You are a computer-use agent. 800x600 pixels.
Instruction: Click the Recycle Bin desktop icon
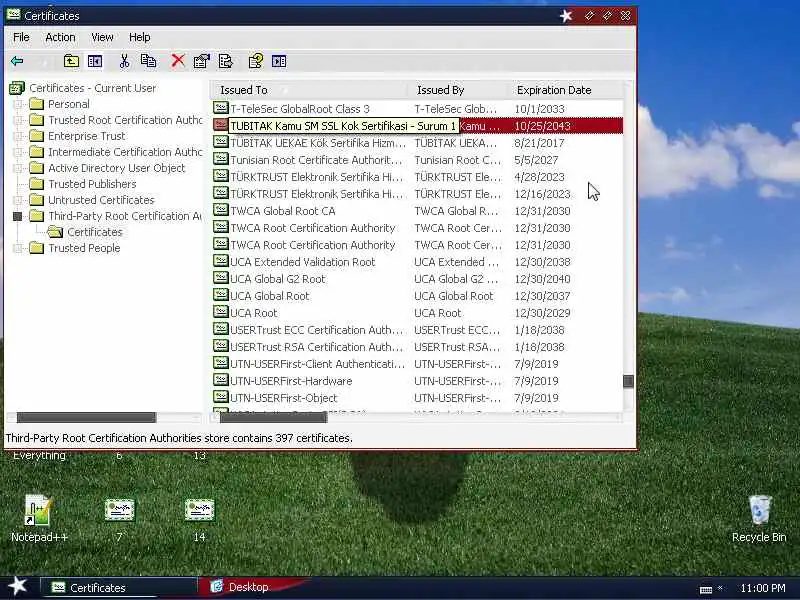pyautogui.click(x=759, y=510)
